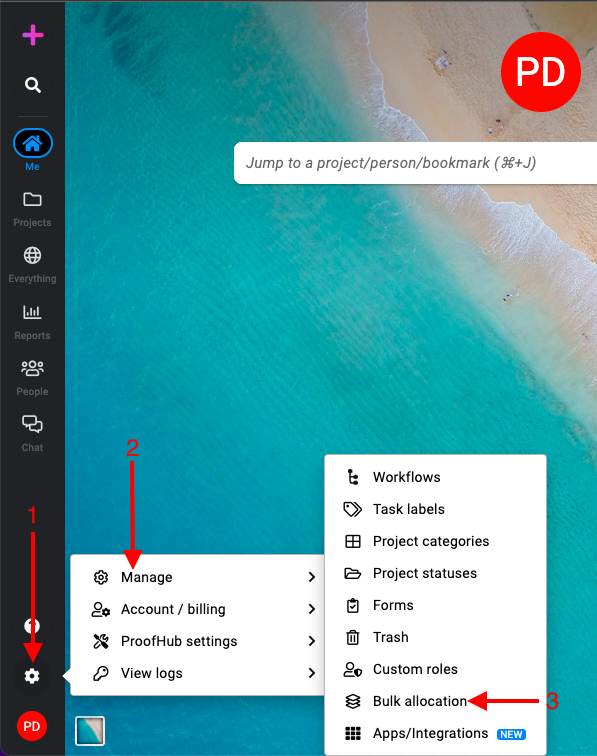
Task: Open Apps/Integrations marked NEW
Action: [x=430, y=733]
